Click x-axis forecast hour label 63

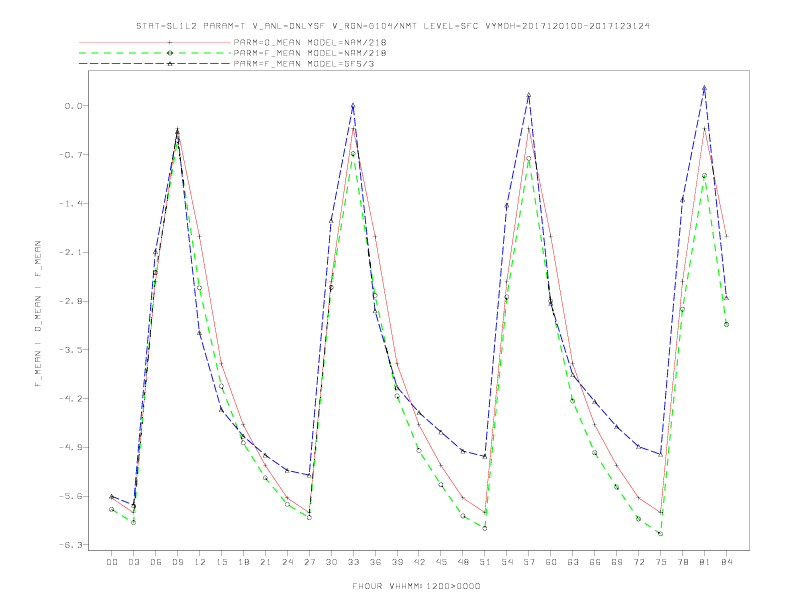[573, 562]
